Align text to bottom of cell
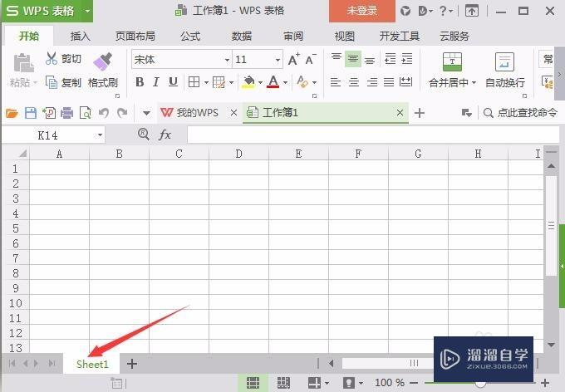 370,60
